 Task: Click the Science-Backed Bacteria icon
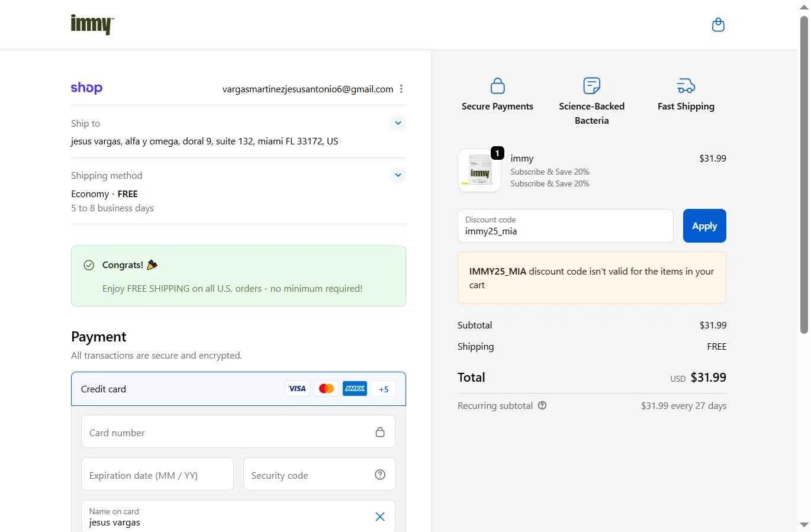click(x=591, y=86)
